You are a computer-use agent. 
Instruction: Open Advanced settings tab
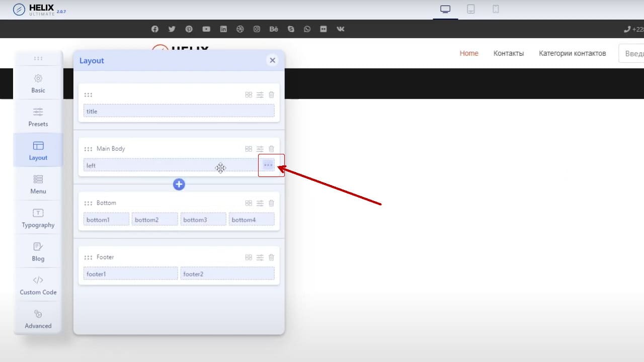(x=38, y=319)
